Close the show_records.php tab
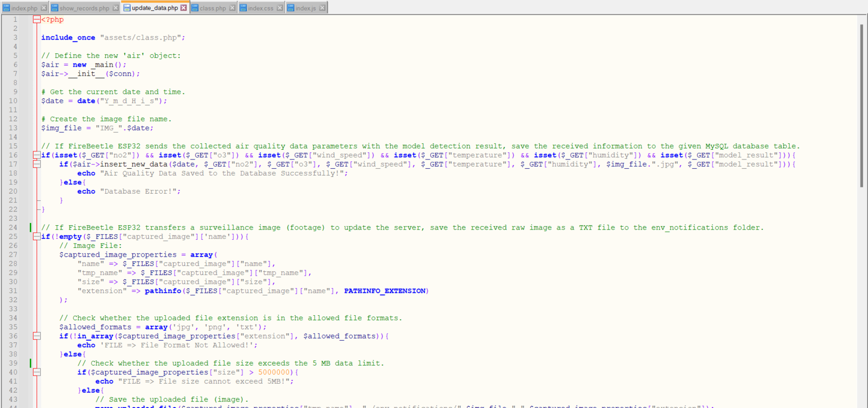 coord(116,8)
